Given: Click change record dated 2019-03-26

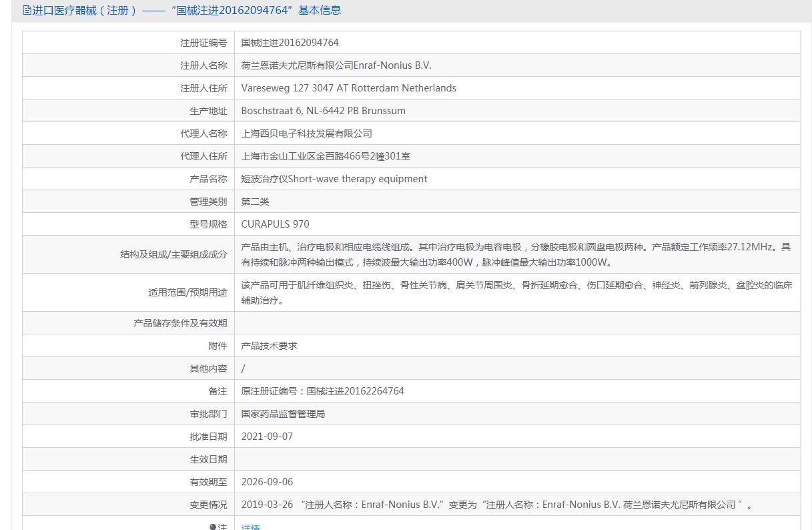Looking at the screenshot, I should coord(497,505).
